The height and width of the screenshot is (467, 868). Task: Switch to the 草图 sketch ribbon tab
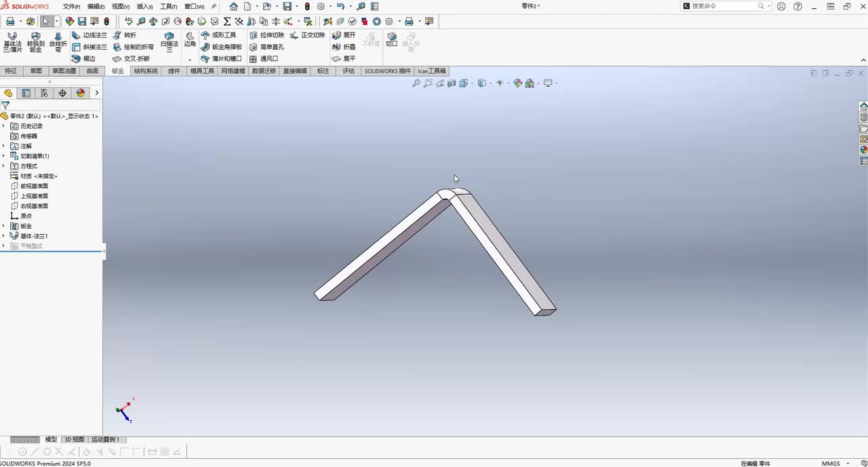[x=36, y=71]
